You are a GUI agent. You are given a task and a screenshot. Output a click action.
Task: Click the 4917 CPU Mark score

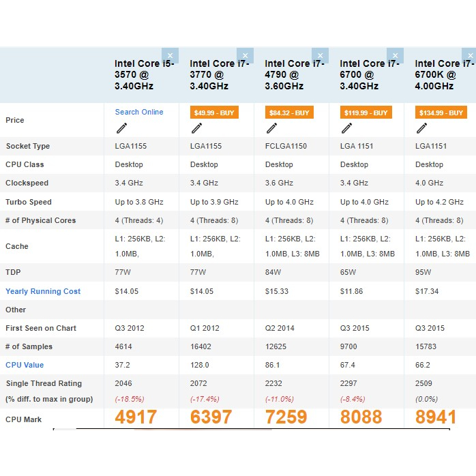(136, 417)
